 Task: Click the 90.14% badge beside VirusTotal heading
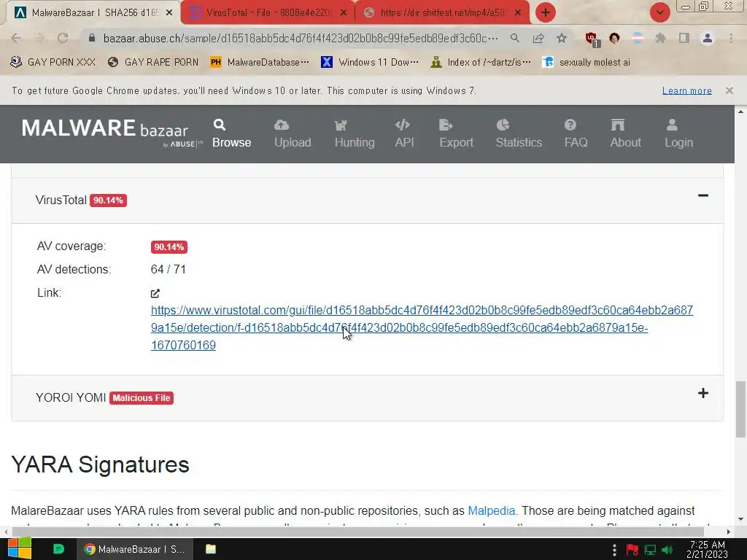(108, 201)
